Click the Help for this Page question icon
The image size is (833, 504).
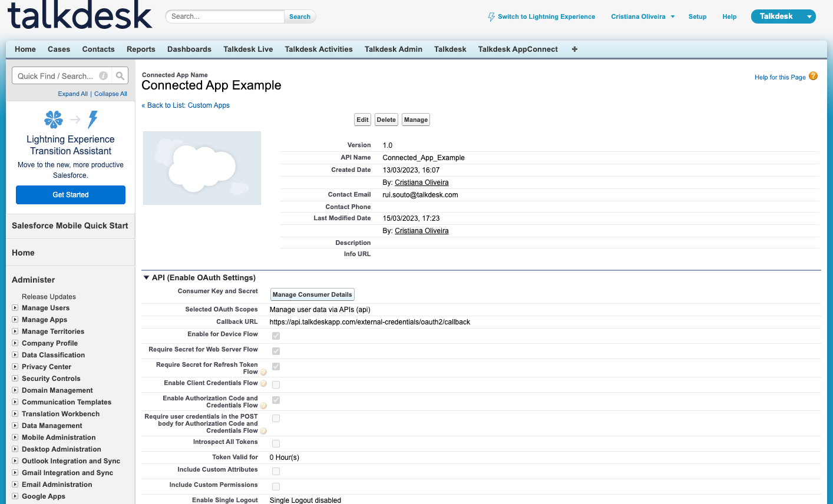click(x=813, y=76)
